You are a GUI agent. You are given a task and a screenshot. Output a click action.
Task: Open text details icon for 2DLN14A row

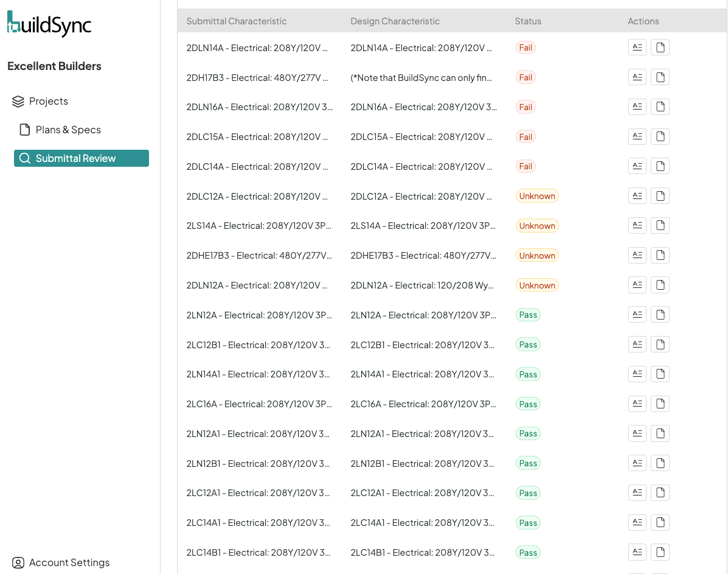[637, 47]
